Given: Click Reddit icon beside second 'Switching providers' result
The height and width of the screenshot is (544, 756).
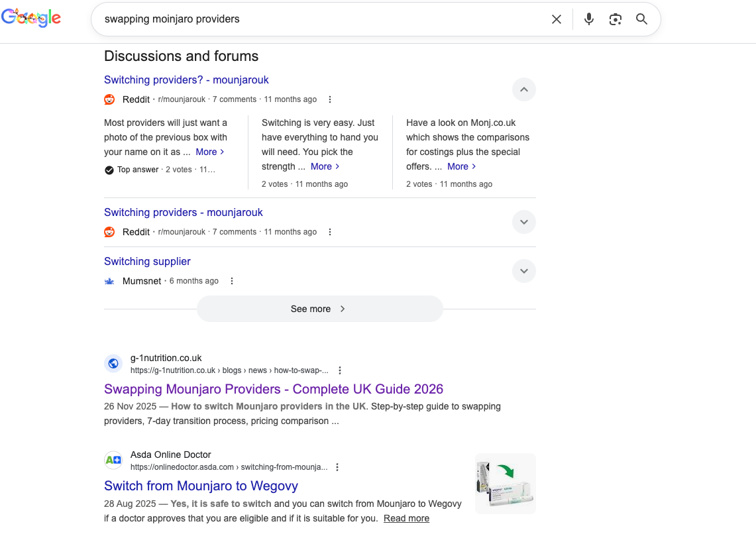Looking at the screenshot, I should click(x=109, y=232).
